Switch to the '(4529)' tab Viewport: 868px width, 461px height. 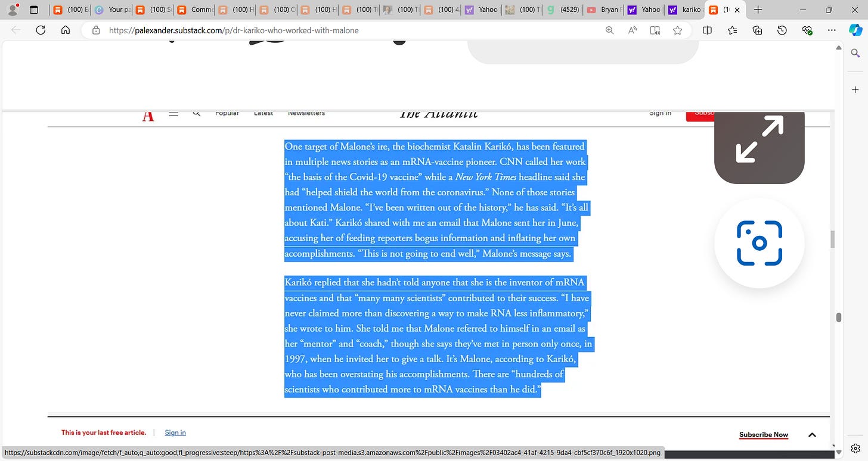[x=563, y=10]
